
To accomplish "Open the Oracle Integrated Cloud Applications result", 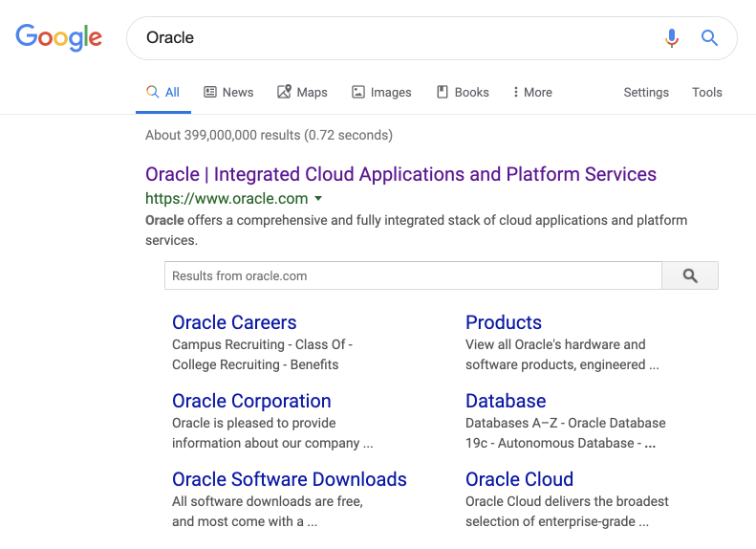I will (x=400, y=174).
